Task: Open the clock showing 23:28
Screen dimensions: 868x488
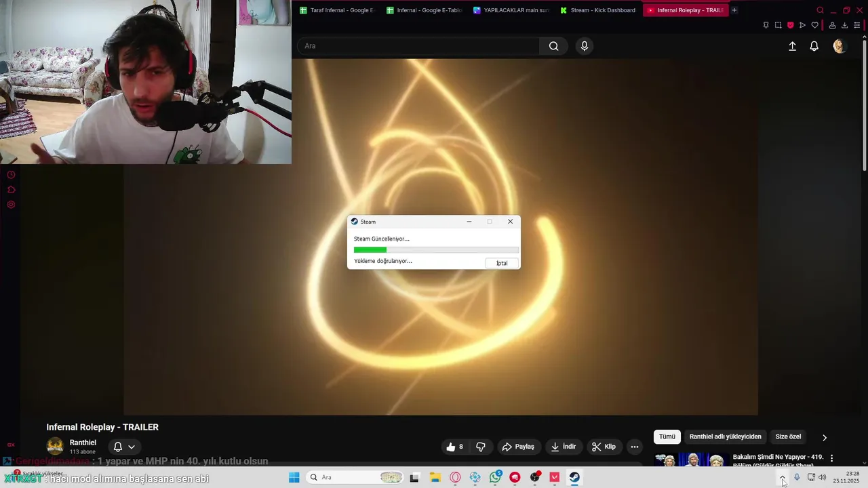Action: point(846,477)
